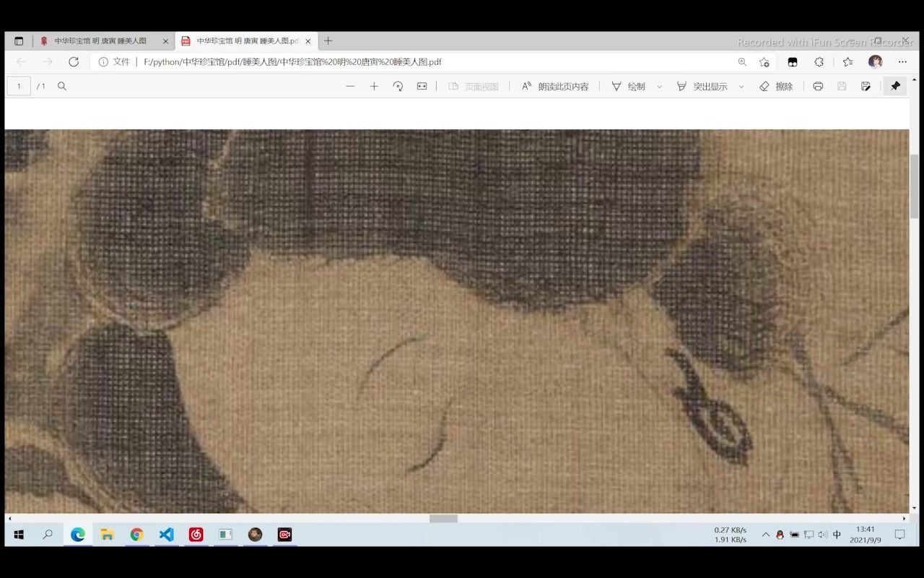The width and height of the screenshot is (924, 578).
Task: Go back to the previous page
Action: 22,62
